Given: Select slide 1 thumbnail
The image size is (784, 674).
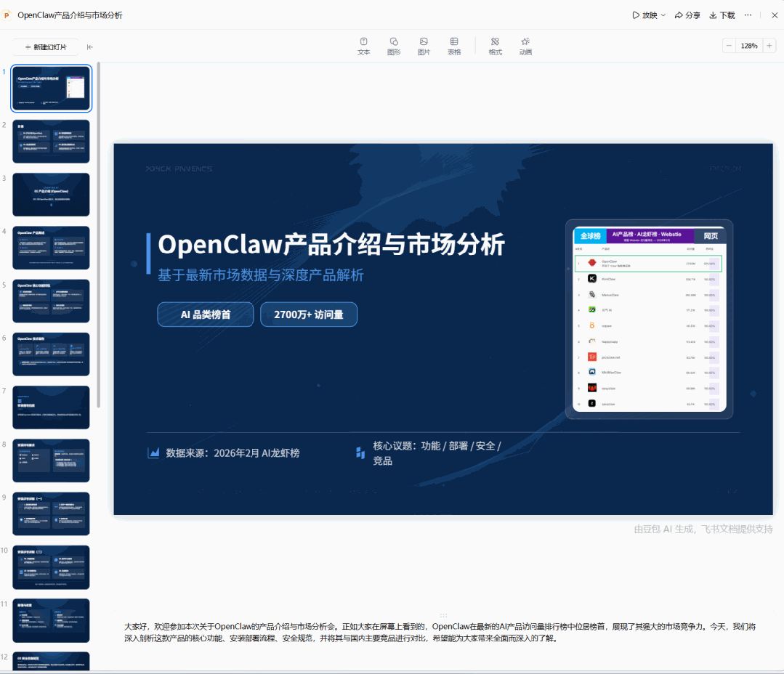Looking at the screenshot, I should coord(51,88).
